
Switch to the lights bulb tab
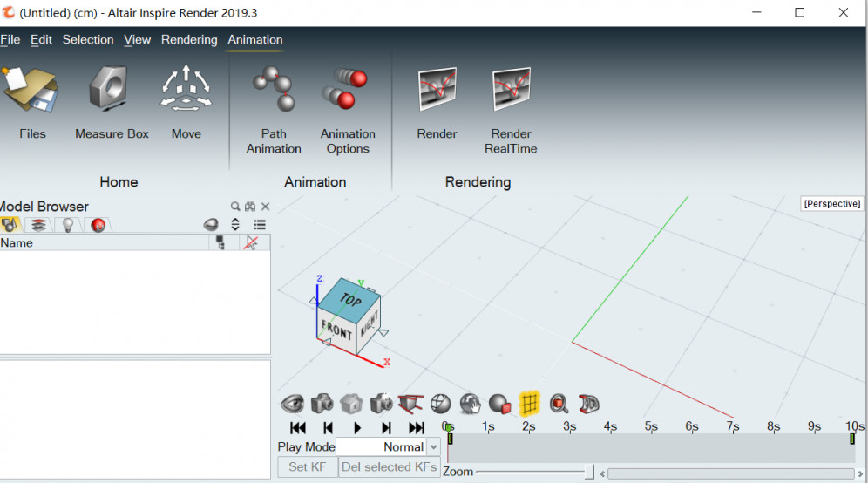(x=68, y=225)
